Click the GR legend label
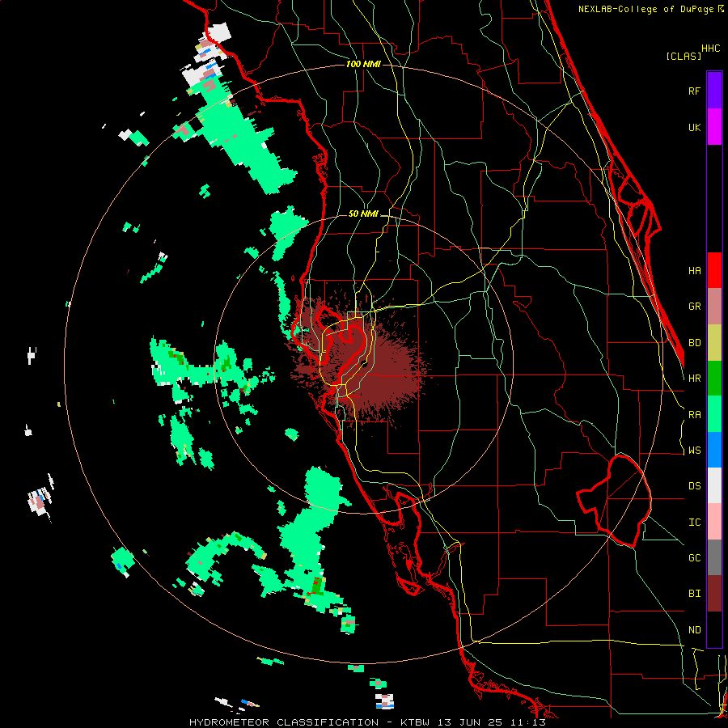728x728 pixels. point(694,307)
